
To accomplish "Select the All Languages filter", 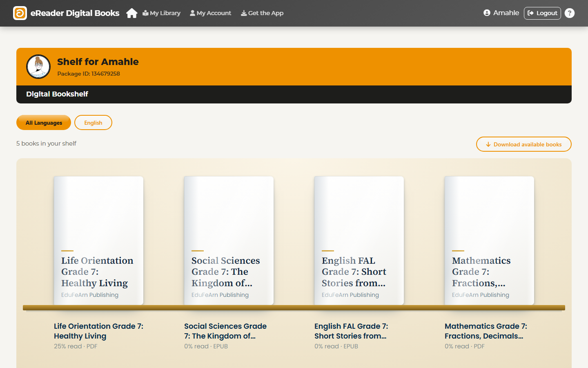I will tap(44, 123).
